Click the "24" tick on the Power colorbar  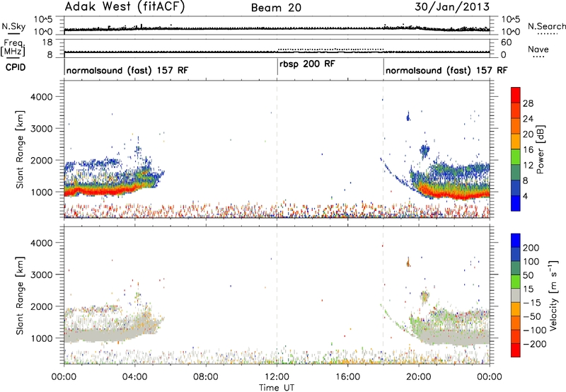(528, 119)
